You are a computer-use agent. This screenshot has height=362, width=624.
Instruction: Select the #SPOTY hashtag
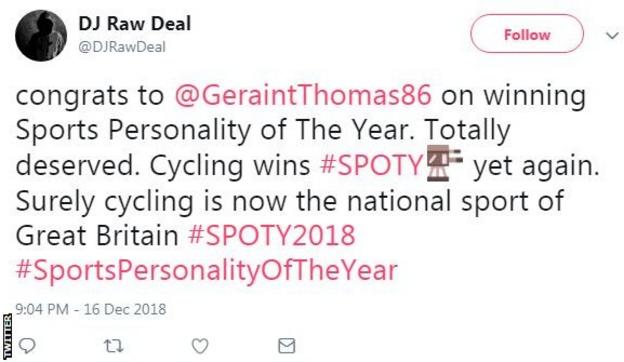[x=371, y=165]
